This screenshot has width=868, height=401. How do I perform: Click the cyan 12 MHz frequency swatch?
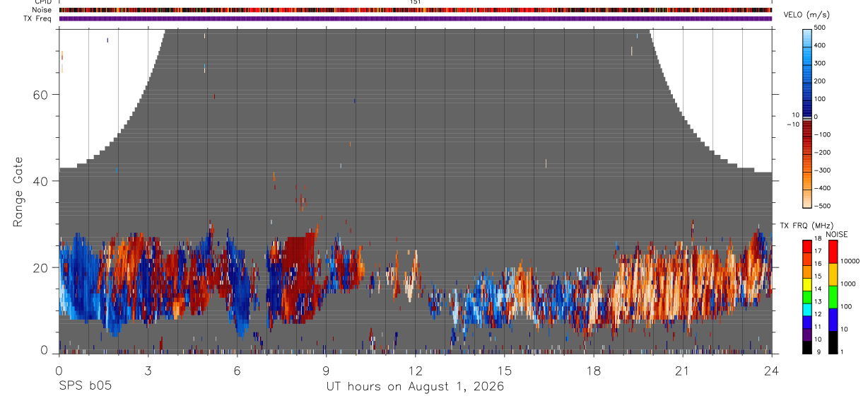pyautogui.click(x=807, y=309)
